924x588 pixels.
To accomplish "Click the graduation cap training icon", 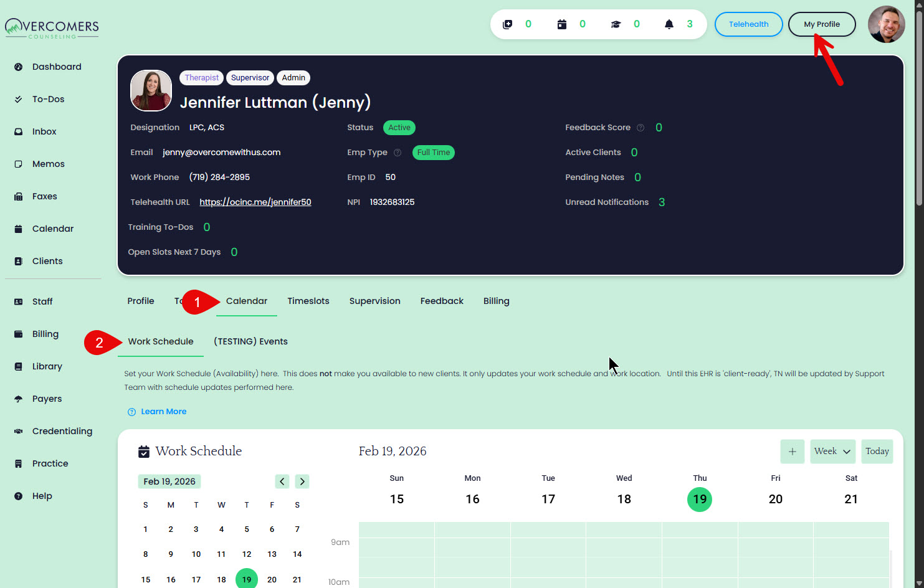I will (x=616, y=24).
